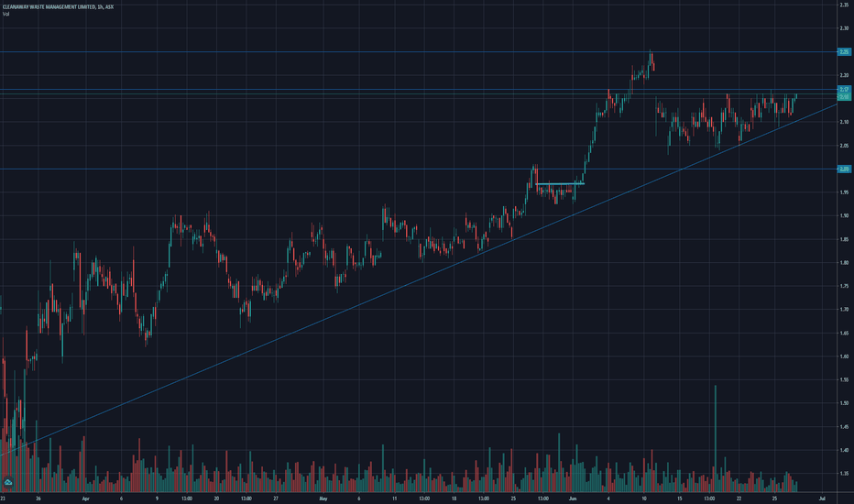The image size is (854, 504).
Task: Select the 2.00 horizontal line price label
Action: tap(844, 169)
